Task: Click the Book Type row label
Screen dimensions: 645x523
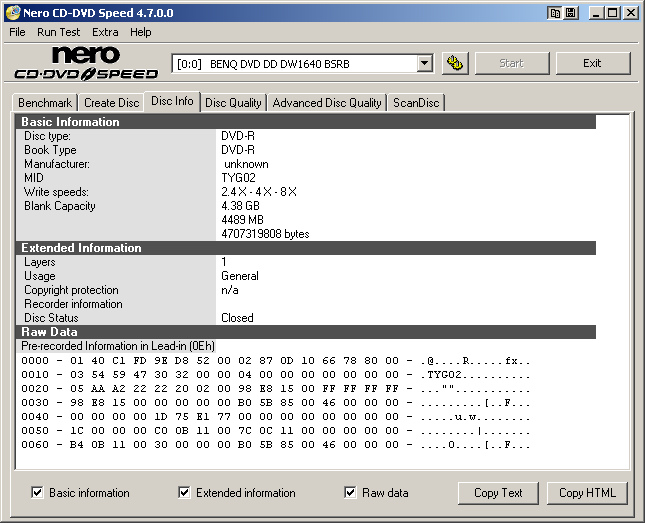Action: [x=50, y=150]
